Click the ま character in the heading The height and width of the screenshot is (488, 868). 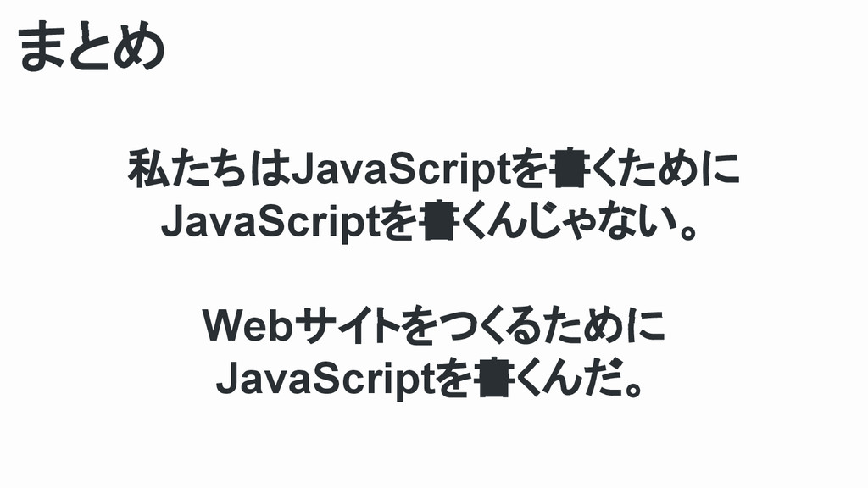[x=41, y=47]
